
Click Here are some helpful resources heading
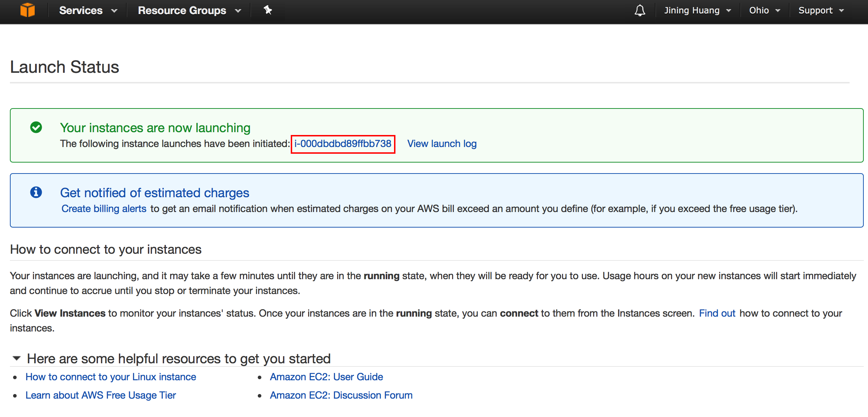pos(179,359)
